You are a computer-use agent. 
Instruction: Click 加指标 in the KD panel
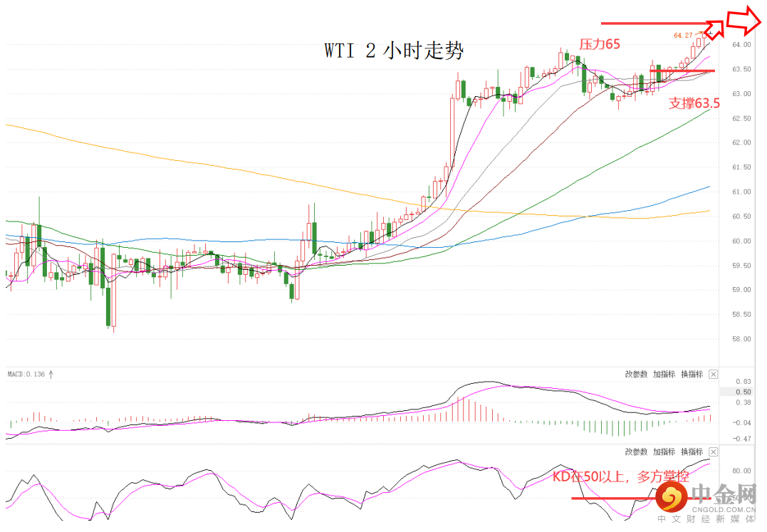664,452
